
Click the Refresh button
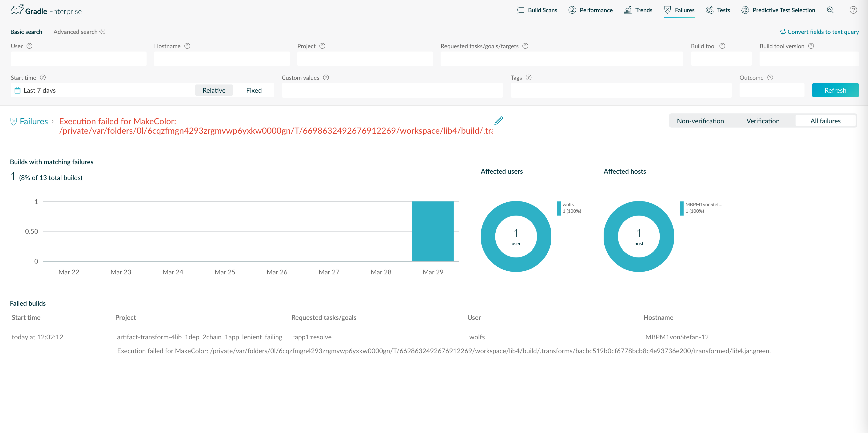(x=835, y=90)
